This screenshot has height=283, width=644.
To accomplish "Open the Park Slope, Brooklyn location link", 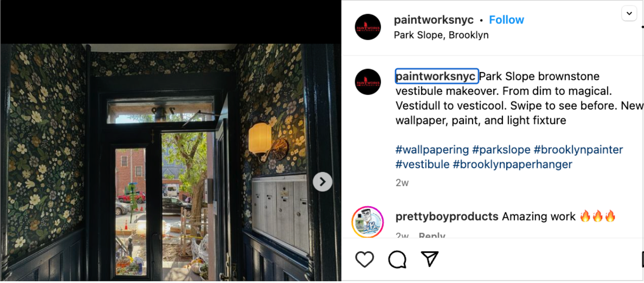I will click(x=441, y=35).
